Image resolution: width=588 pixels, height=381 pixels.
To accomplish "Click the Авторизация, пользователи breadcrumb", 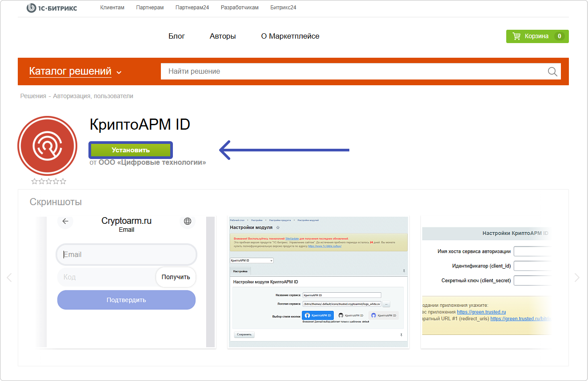I will click(x=93, y=96).
